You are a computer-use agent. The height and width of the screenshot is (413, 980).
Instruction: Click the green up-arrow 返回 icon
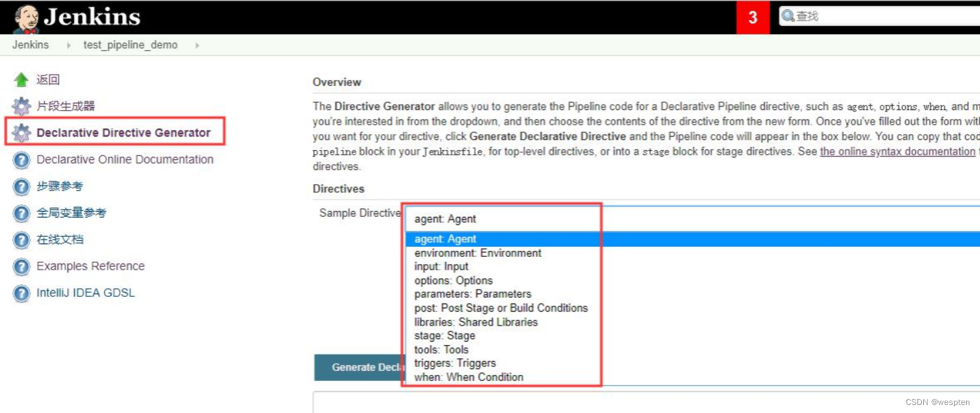click(x=21, y=80)
